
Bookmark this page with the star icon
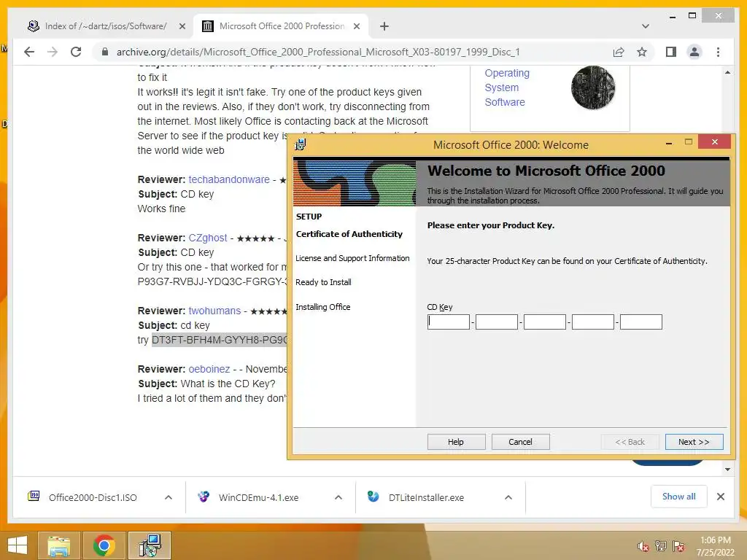coord(642,52)
